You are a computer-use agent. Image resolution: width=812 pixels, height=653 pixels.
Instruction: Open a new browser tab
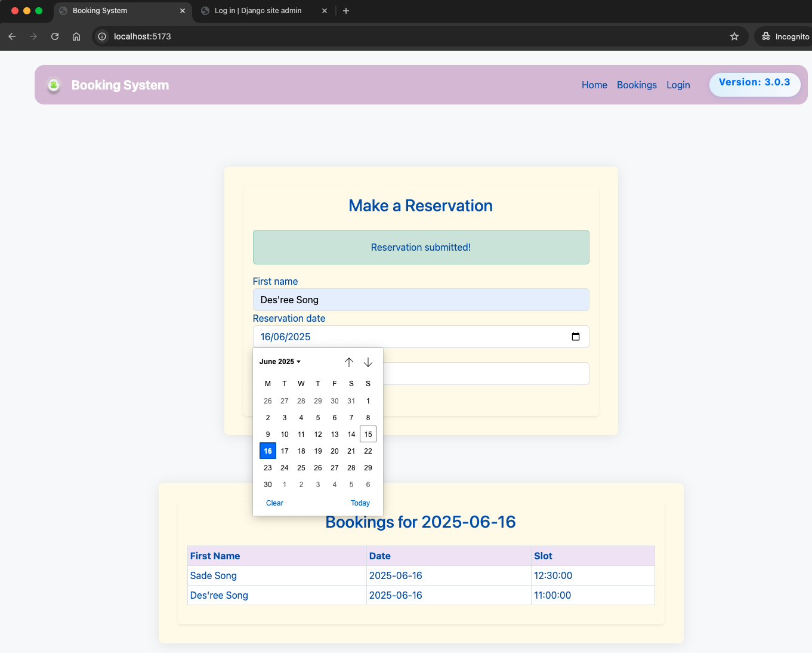(346, 11)
